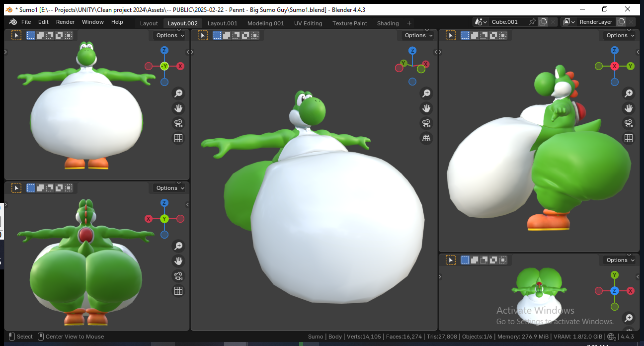Screen dimensions: 644x346
Task: Click hand pan icon in back-view viewport
Action: pos(178,260)
